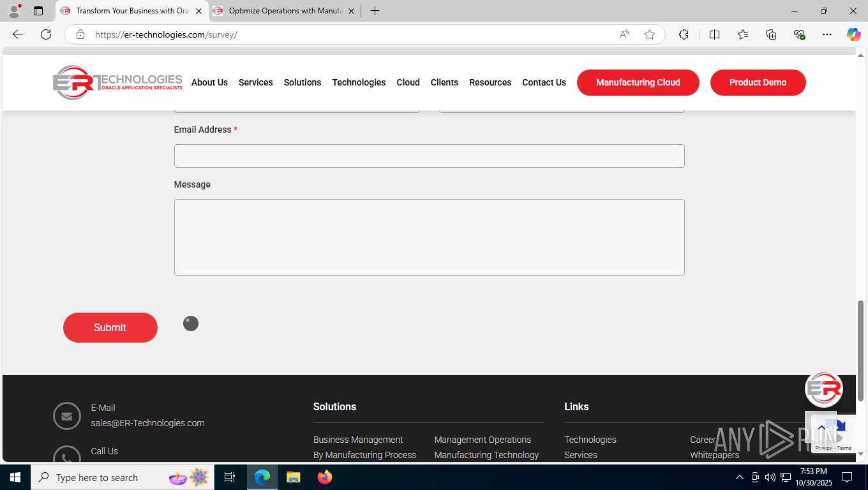The width and height of the screenshot is (868, 490).
Task: Open Solutions menu
Action: point(303,82)
